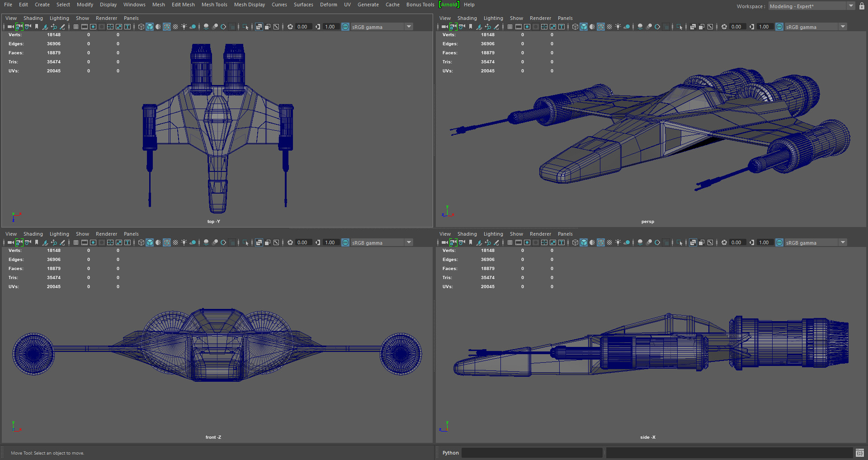The image size is (868, 460).
Task: Open Camera Attributes in top view panel
Action: [x=28, y=27]
